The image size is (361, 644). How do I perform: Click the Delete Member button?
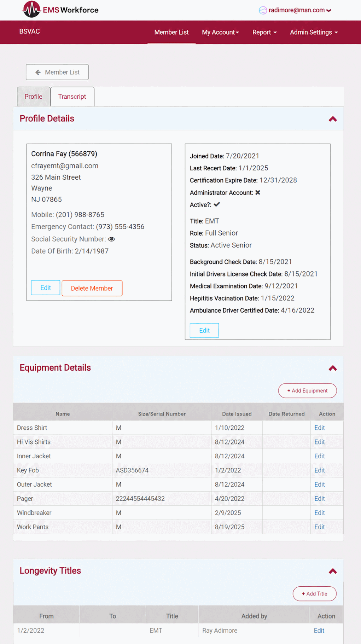[92, 288]
